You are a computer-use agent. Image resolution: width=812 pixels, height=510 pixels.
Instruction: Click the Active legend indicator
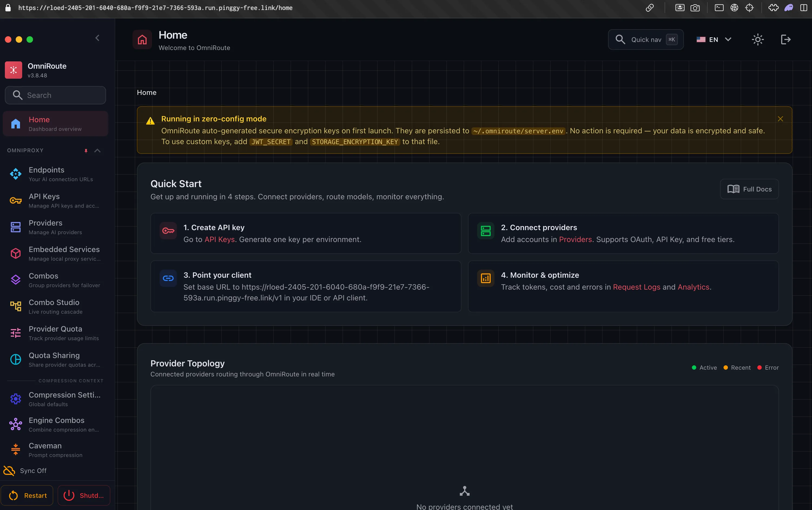point(704,367)
